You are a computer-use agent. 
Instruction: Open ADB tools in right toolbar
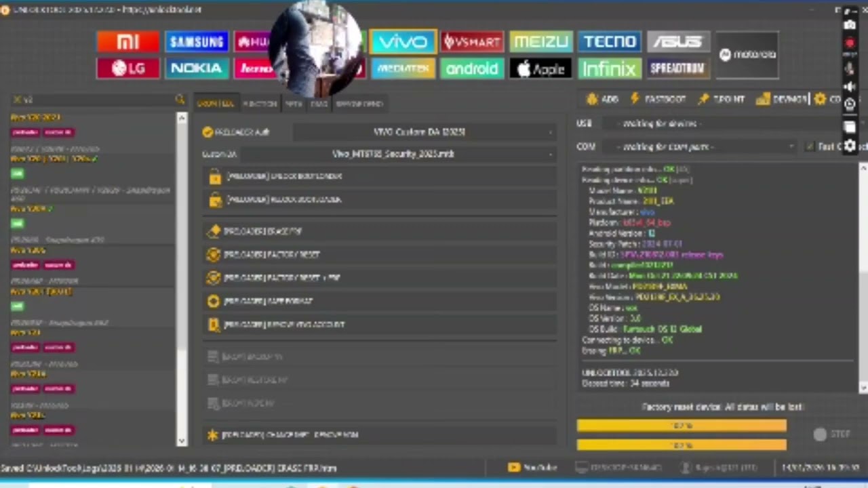click(x=603, y=99)
